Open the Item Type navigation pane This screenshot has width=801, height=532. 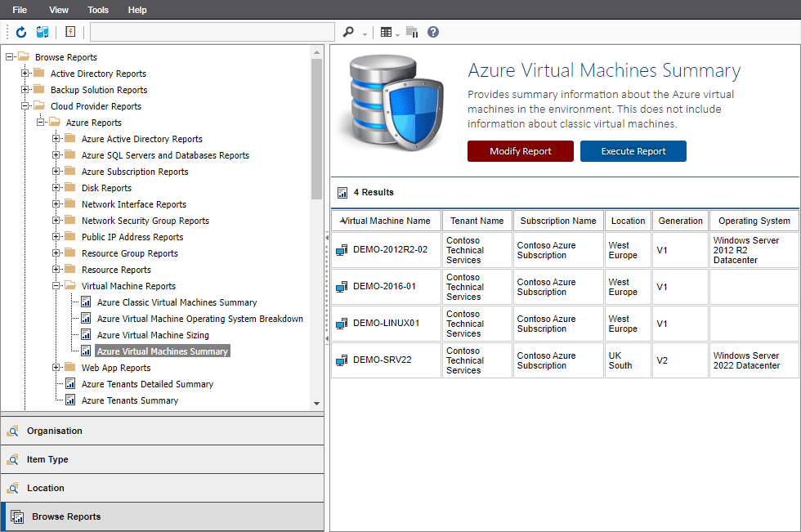click(162, 459)
